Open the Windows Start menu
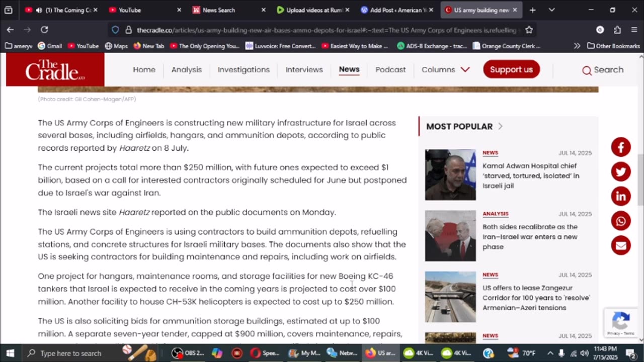 click(x=10, y=353)
